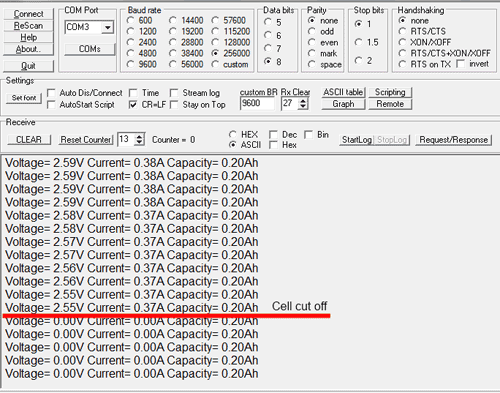The height and width of the screenshot is (393, 500).
Task: Click in the custom BR input field
Action: tap(257, 103)
